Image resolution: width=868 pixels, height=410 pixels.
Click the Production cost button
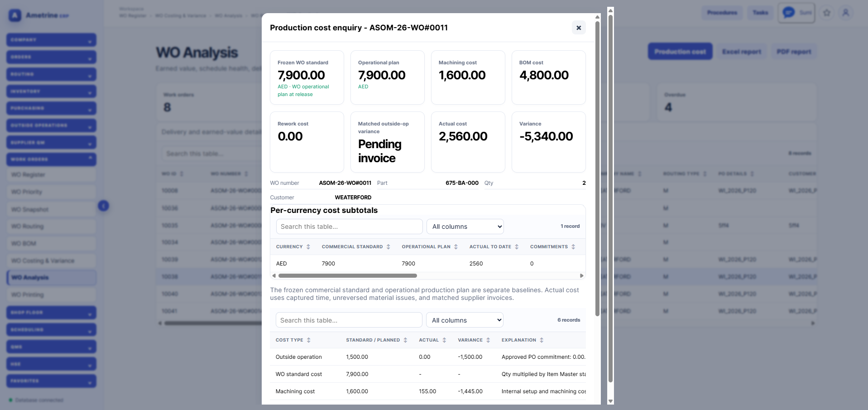pos(680,52)
